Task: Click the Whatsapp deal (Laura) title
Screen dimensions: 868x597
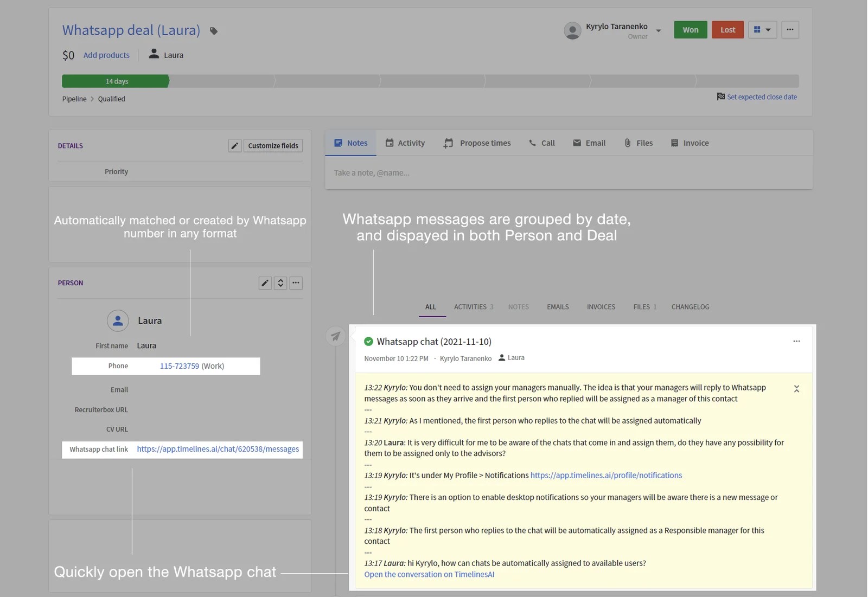Action: tap(131, 30)
